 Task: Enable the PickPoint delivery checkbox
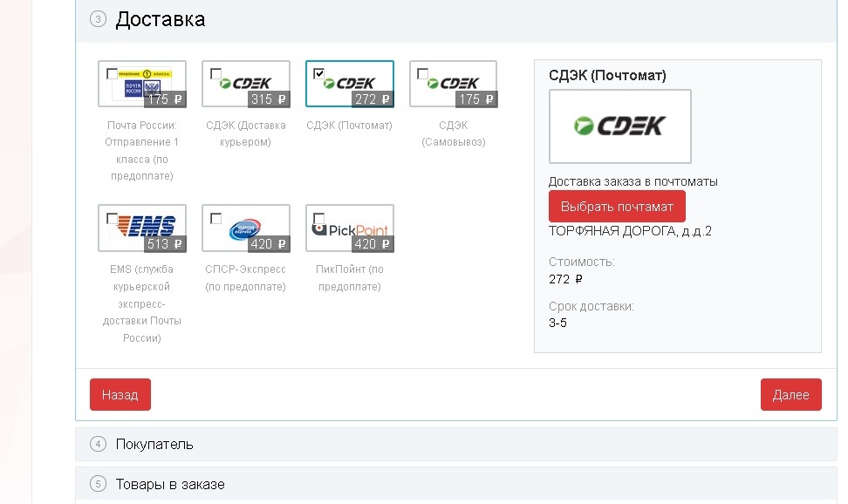pos(319,218)
